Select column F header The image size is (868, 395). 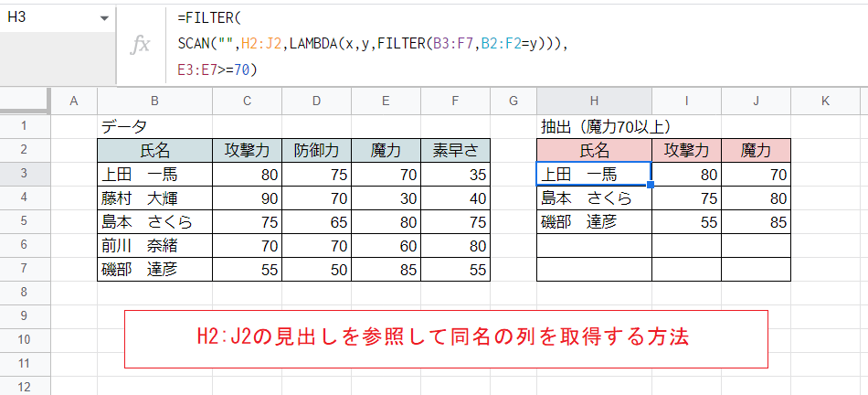point(455,101)
